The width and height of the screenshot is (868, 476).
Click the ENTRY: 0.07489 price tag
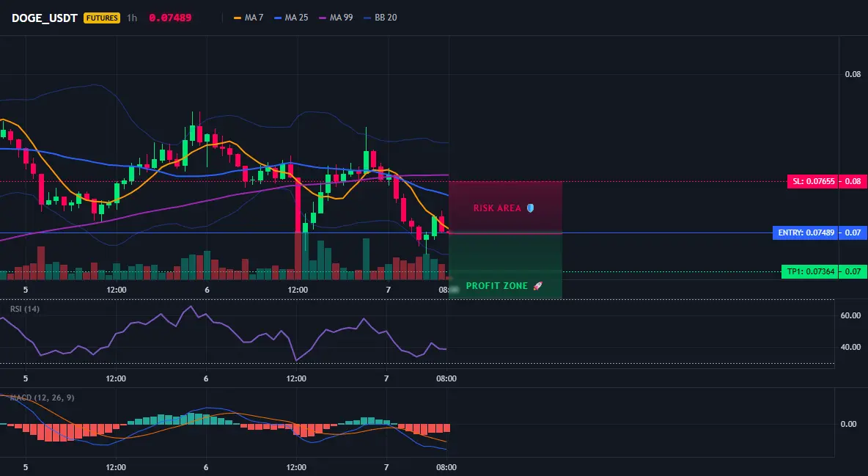(x=806, y=232)
